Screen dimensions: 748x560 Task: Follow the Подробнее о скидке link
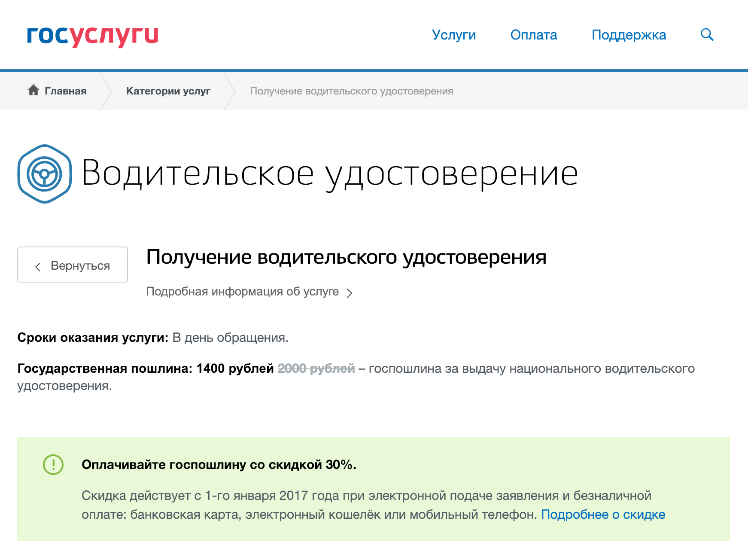coord(603,514)
